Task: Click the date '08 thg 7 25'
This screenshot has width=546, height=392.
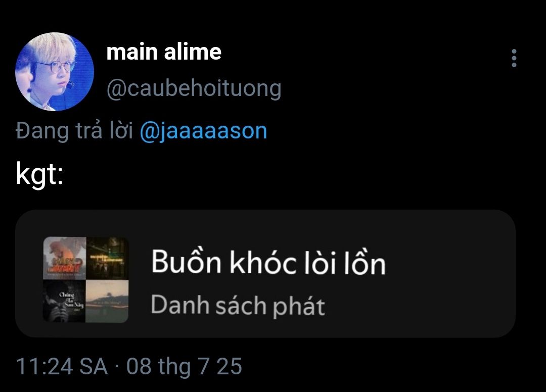Action: (x=184, y=367)
